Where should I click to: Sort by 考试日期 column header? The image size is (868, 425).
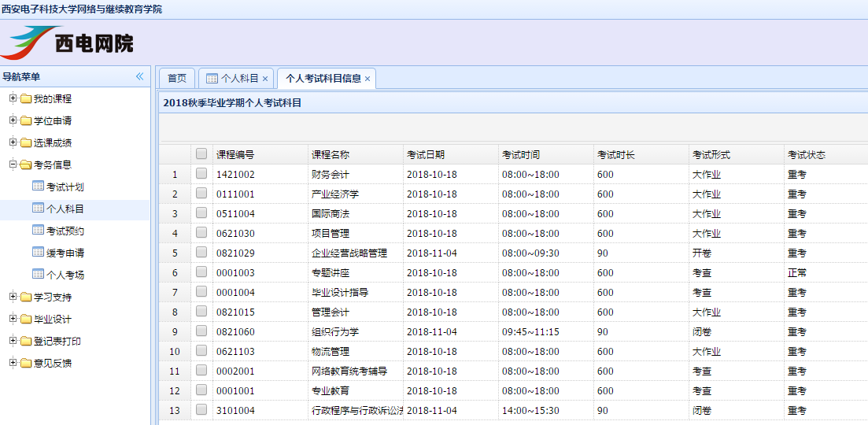point(426,155)
